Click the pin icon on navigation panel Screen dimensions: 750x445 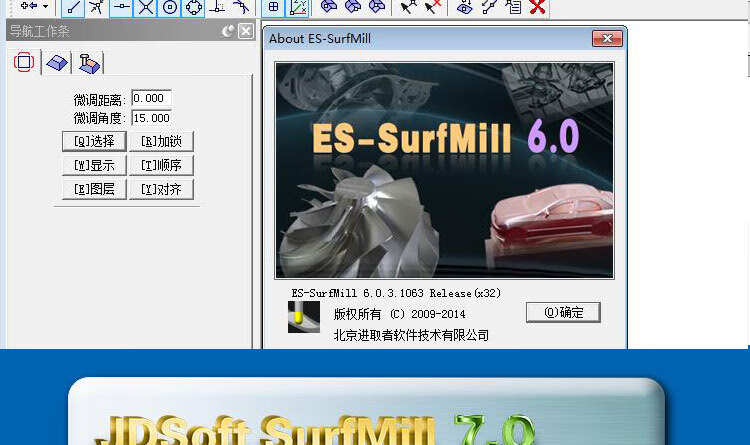coord(228,31)
